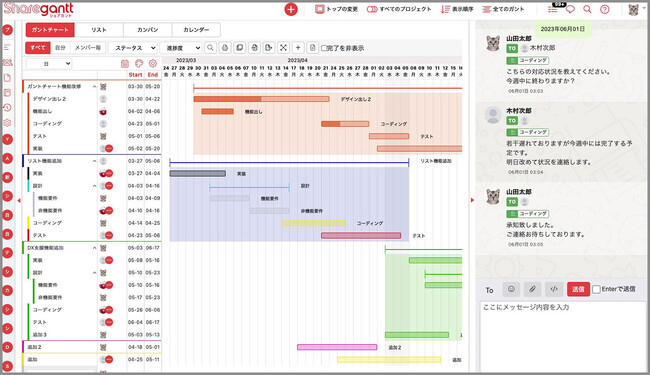Click the fullscreen expand arrows icon
Image resolution: width=650 pixels, height=375 pixels.
tap(283, 48)
